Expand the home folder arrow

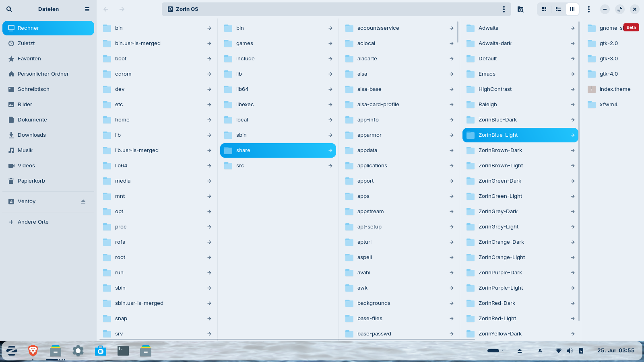(x=209, y=120)
